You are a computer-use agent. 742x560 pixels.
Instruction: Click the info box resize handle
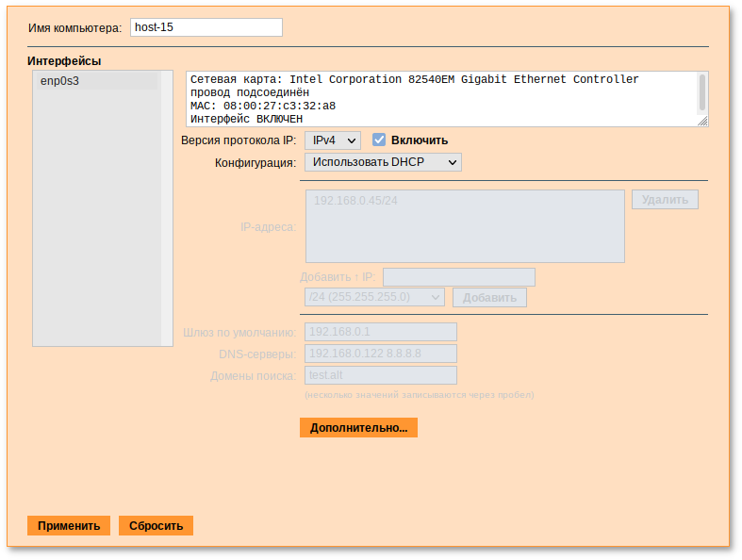pyautogui.click(x=702, y=122)
